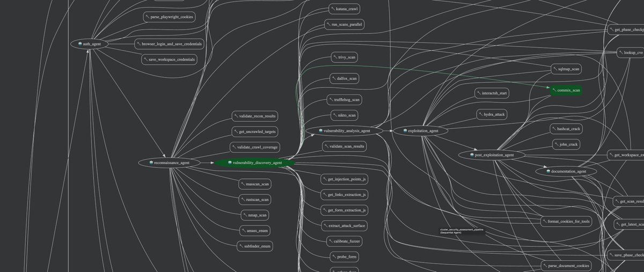
Task: Select the trivy_scan node
Action: (x=343, y=56)
